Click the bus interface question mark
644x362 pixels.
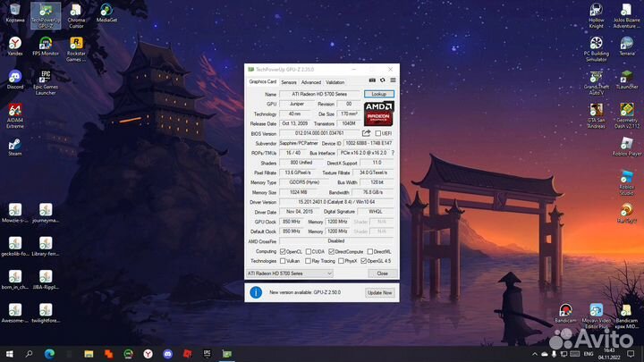[x=392, y=153]
